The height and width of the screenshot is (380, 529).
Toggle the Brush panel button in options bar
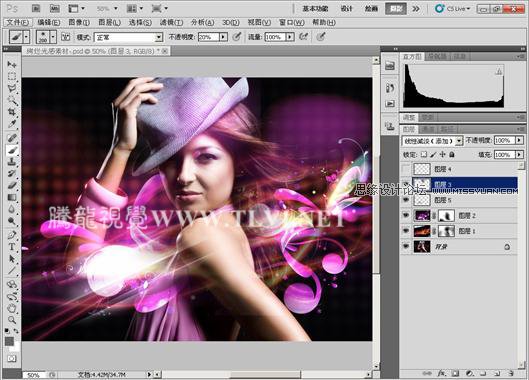click(x=66, y=37)
